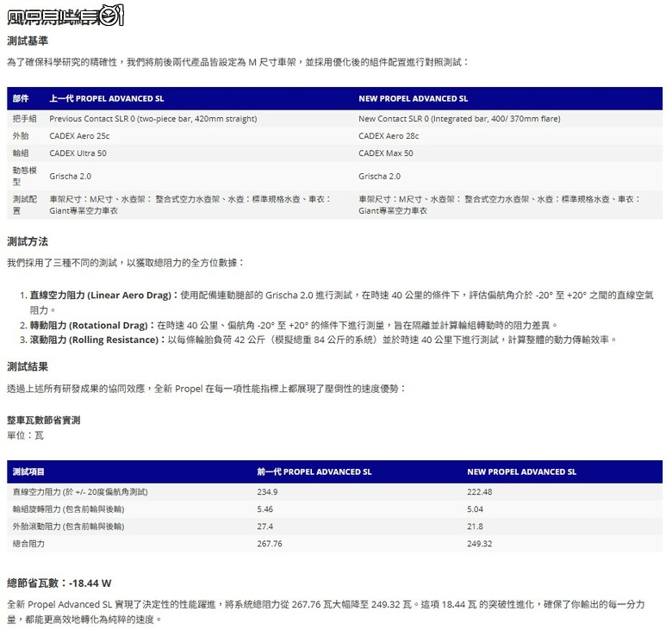Image resolution: width=672 pixels, height=630 pixels.
Task: Click the 5.04 value
Action: click(475, 509)
